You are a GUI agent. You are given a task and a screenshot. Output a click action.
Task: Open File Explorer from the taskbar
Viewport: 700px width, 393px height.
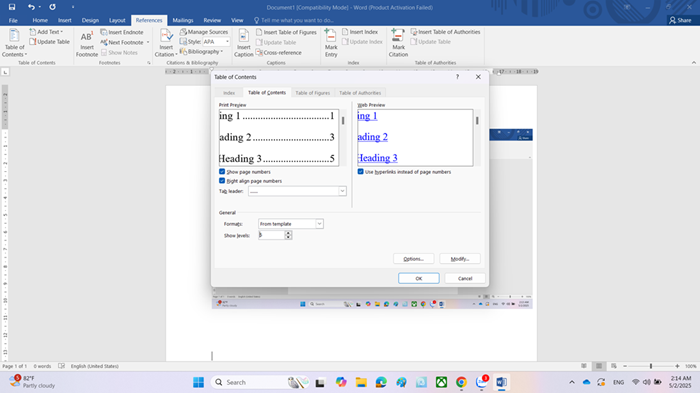(361, 382)
